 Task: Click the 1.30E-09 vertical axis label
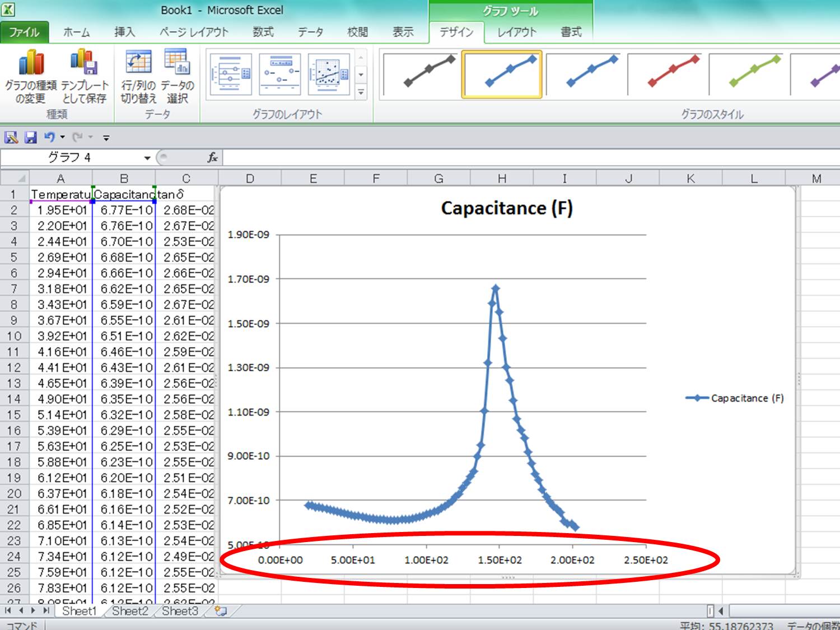[x=248, y=368]
